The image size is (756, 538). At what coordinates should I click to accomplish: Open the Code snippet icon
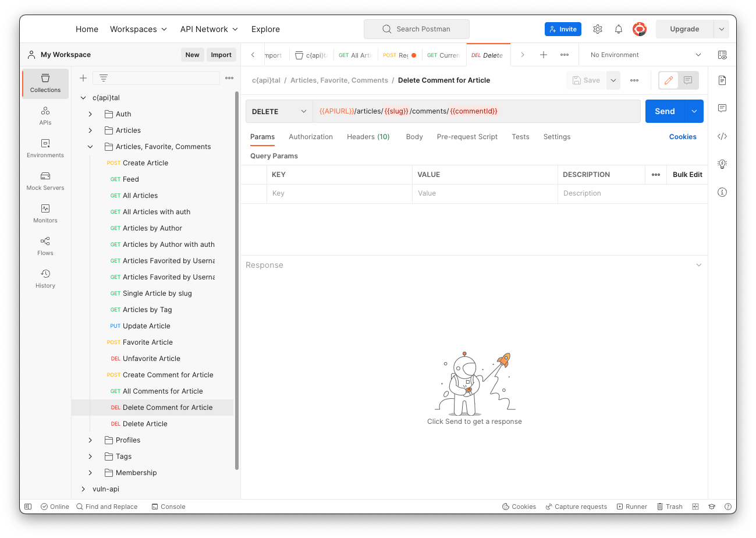click(722, 136)
